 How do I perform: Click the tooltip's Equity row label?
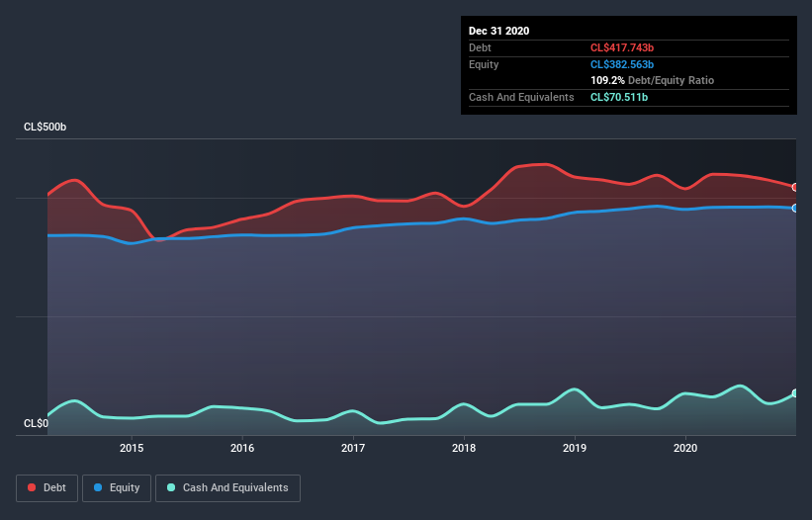click(484, 64)
